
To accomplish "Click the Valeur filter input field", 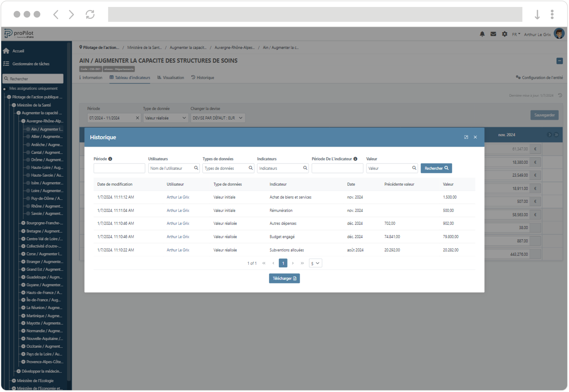I will [389, 168].
